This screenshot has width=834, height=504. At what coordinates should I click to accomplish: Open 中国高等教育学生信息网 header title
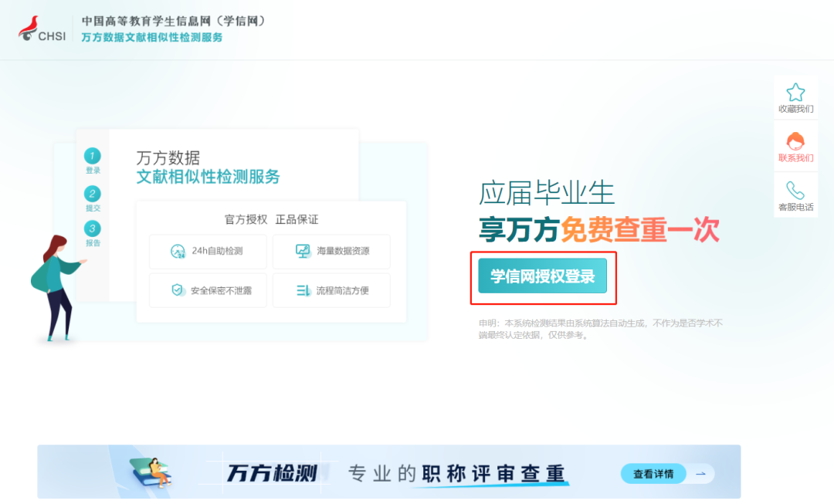point(174,21)
